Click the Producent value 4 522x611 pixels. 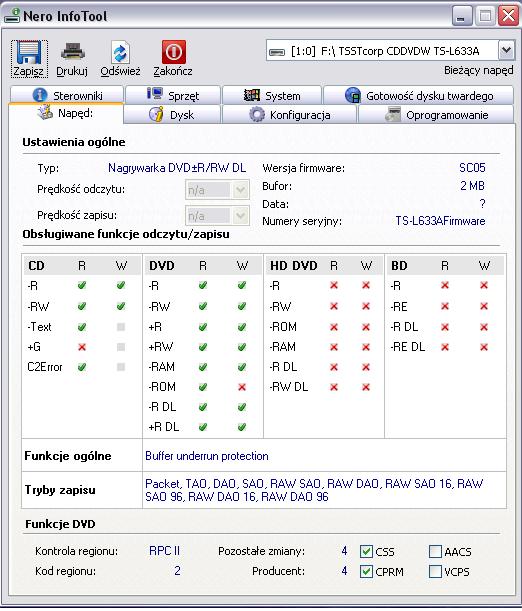point(344,571)
